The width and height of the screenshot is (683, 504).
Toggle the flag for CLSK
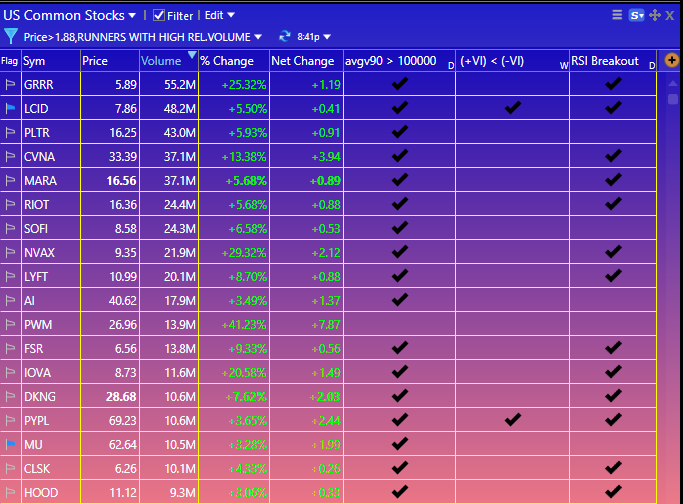pyautogui.click(x=10, y=469)
